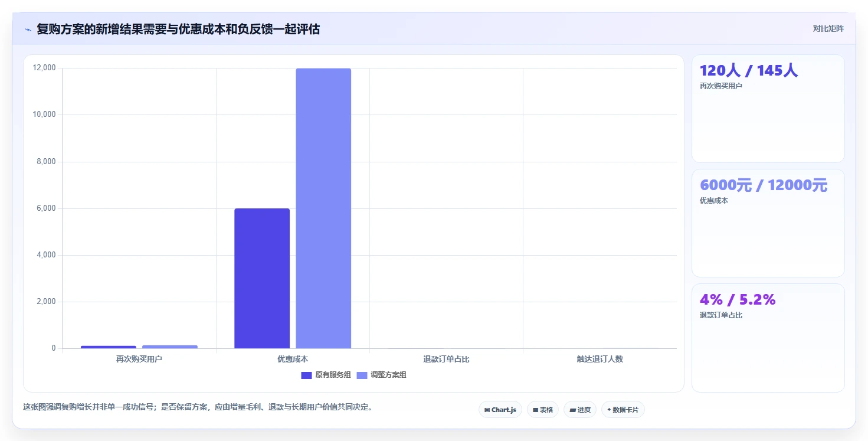868x441 pixels.
Task: Click the 对比矩阵 label in header
Action: pos(828,28)
